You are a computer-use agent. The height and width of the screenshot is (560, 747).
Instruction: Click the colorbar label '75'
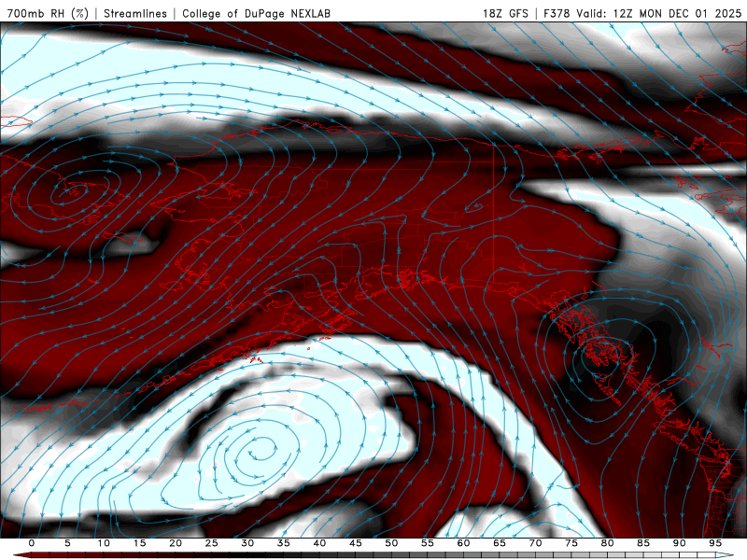[571, 543]
